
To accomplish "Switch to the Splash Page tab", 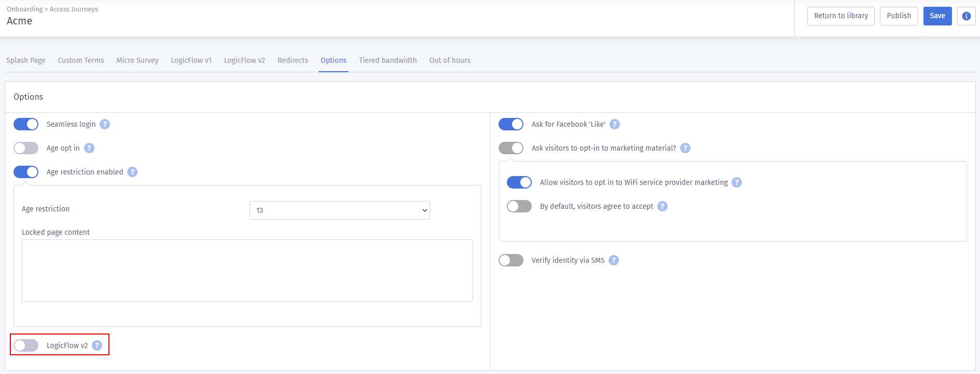I will (26, 60).
